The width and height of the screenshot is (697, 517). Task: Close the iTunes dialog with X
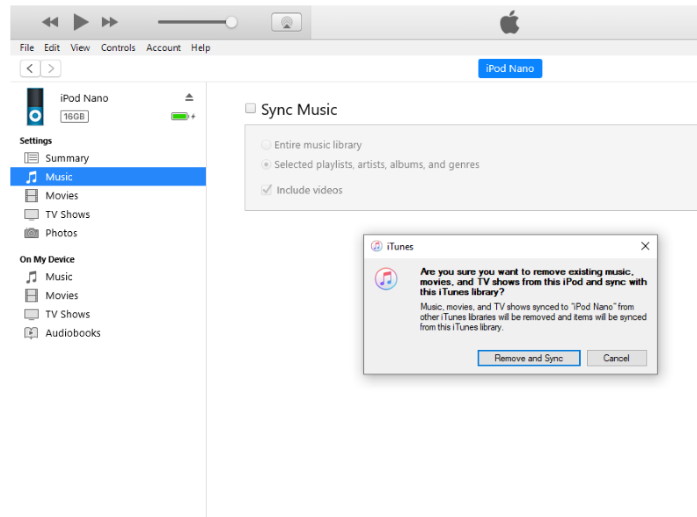point(645,246)
